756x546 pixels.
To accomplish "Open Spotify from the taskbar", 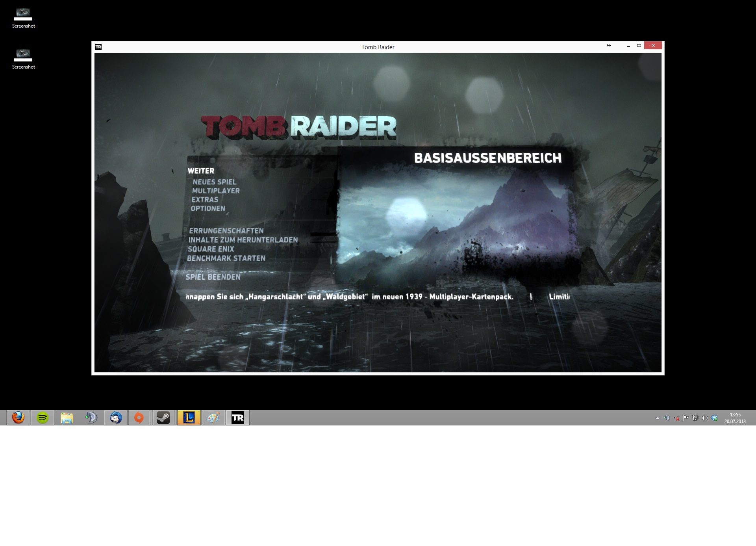I will tap(43, 418).
